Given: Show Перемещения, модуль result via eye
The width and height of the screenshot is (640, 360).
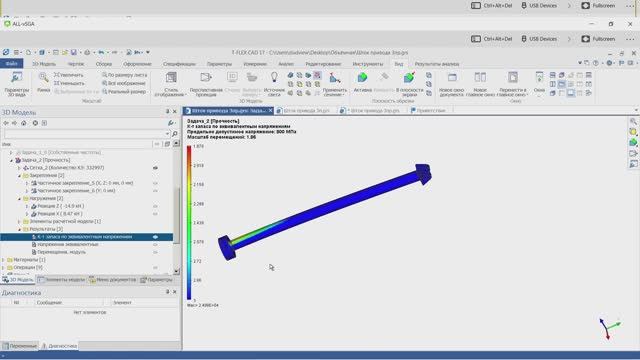Looking at the screenshot, I should coord(156,252).
